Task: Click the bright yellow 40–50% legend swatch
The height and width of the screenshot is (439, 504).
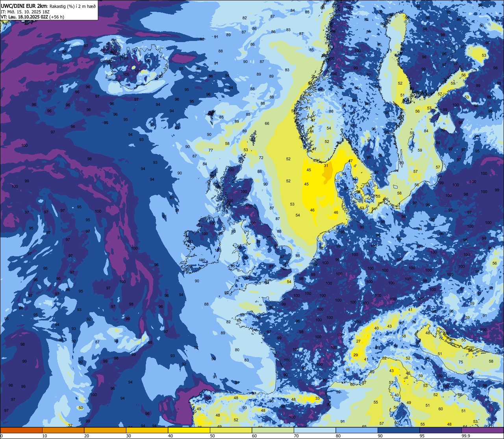Action: (189, 430)
